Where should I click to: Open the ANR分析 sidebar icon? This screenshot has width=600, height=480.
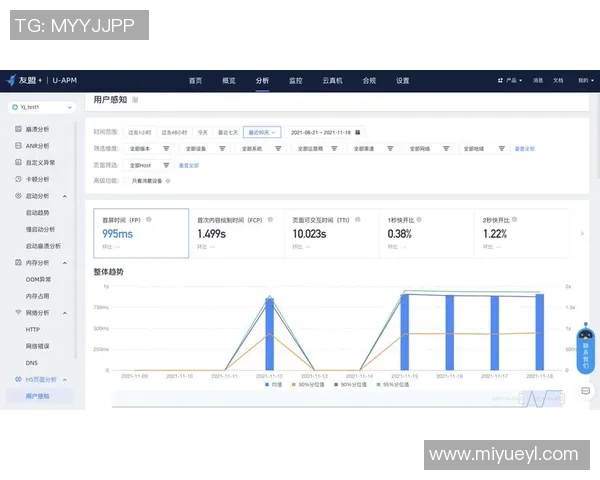point(18,145)
